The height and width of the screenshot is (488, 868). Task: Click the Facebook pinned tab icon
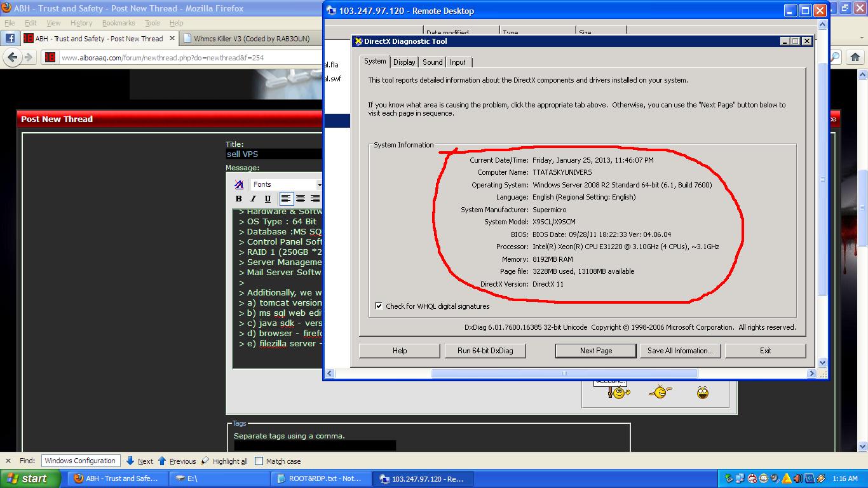pyautogui.click(x=10, y=38)
